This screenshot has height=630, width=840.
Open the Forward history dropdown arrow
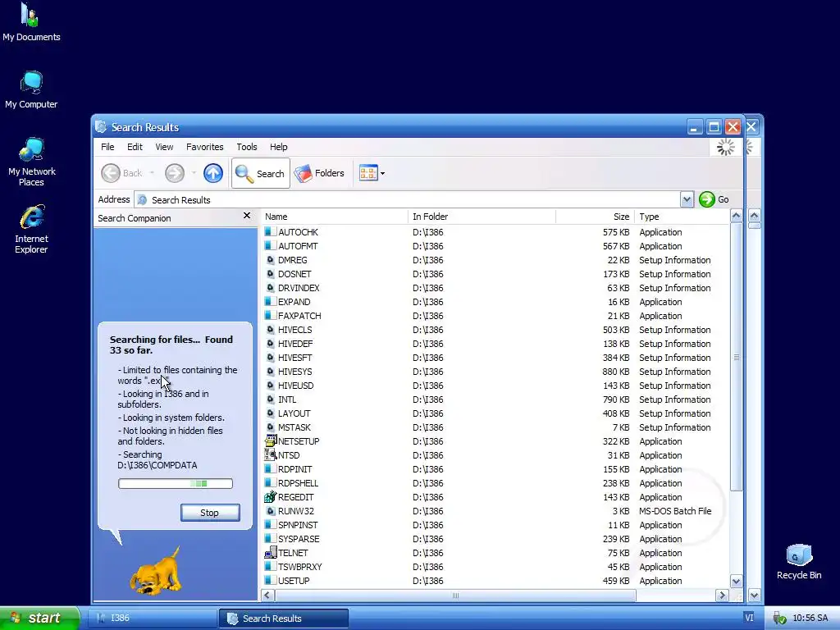tap(194, 173)
